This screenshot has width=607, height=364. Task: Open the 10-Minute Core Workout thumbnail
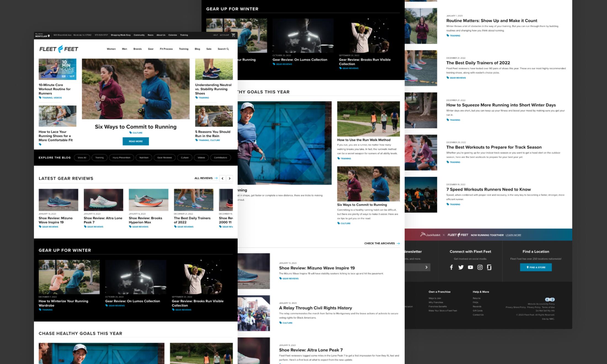57,69
